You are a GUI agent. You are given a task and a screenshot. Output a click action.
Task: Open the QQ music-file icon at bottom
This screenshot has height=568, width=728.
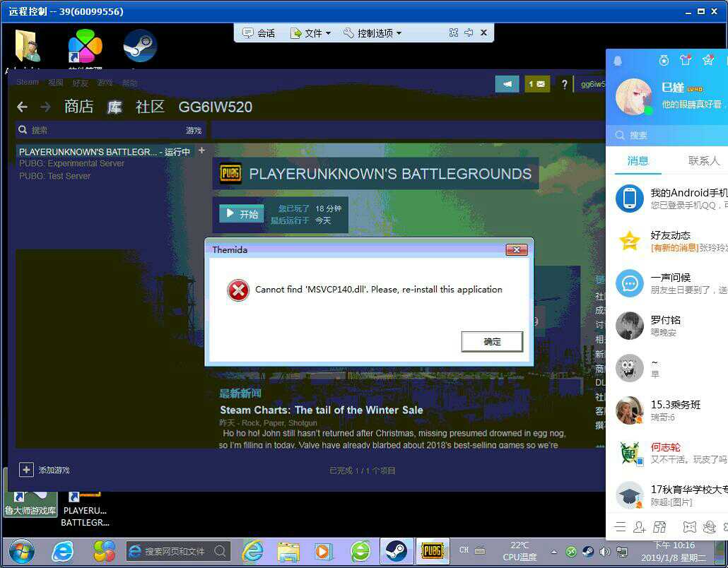point(659,527)
